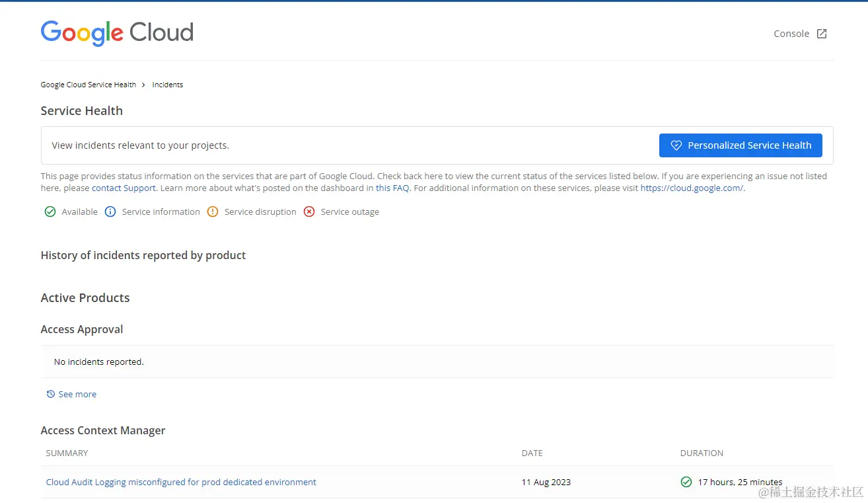Click the green Available status icon
Viewport: 868px width, 503px height.
50,212
